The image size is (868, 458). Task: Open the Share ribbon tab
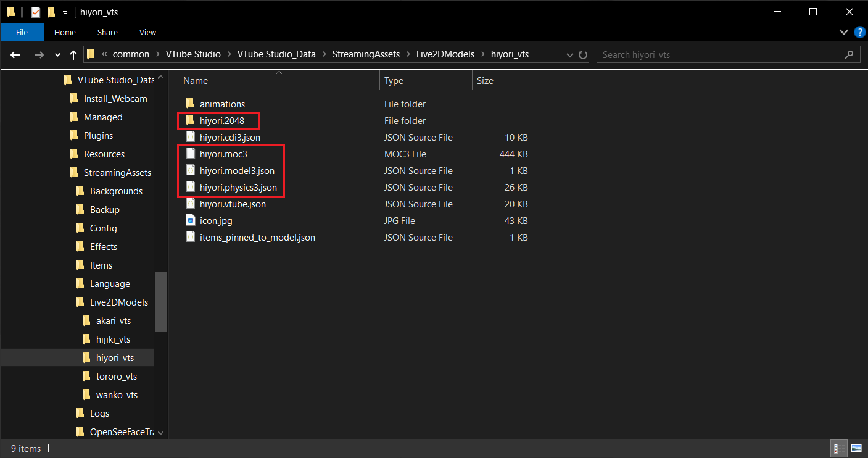click(107, 32)
